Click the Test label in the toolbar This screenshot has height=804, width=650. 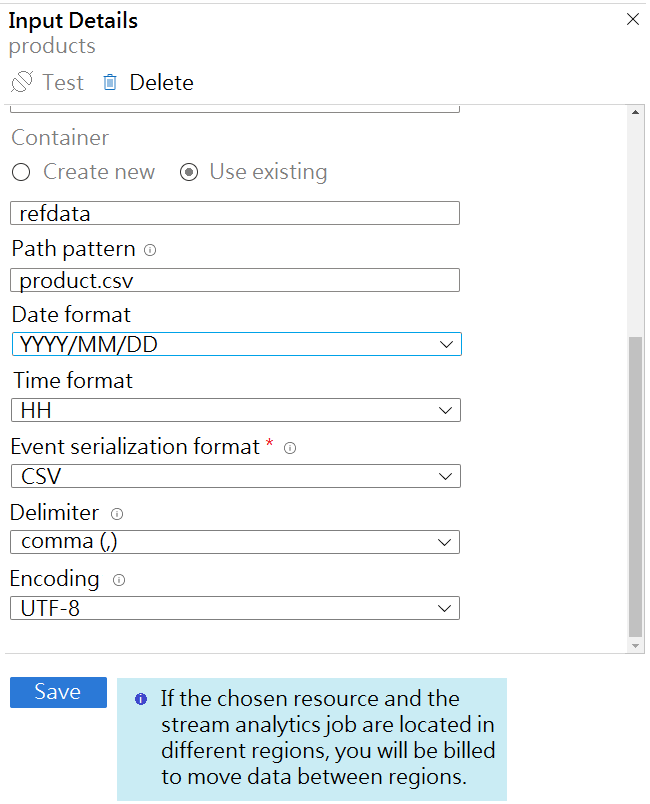[x=63, y=82]
